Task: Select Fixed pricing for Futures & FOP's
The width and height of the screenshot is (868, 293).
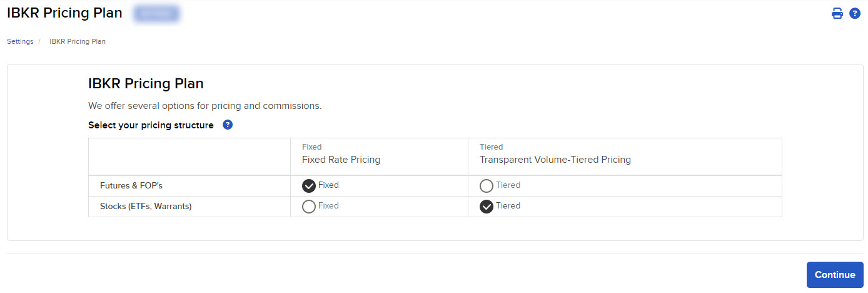Action: (309, 186)
